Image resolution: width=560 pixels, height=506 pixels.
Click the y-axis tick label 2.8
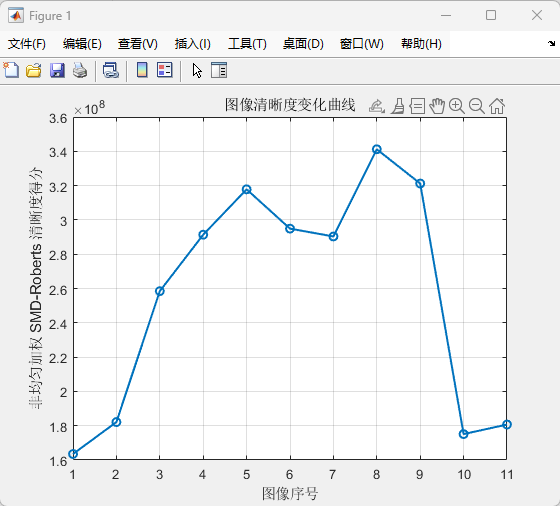pyautogui.click(x=58, y=256)
